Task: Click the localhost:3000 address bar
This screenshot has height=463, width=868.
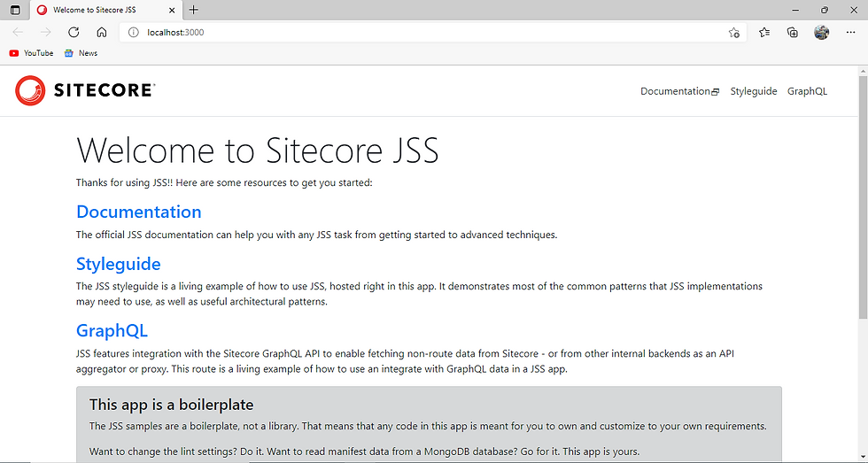Action: coord(432,32)
